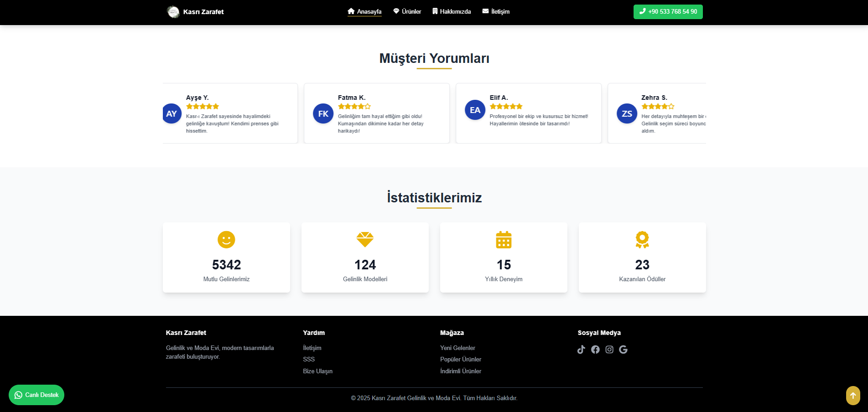Click the calendar icon above 15

[504, 240]
